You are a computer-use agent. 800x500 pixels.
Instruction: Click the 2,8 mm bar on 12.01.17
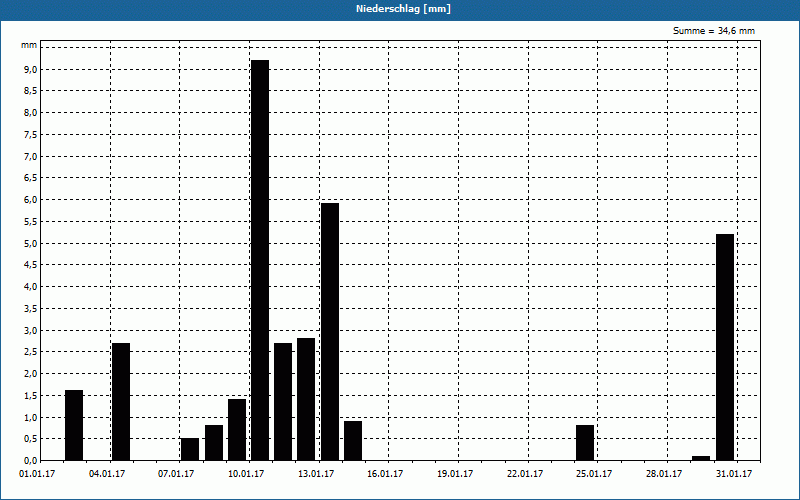coord(306,399)
